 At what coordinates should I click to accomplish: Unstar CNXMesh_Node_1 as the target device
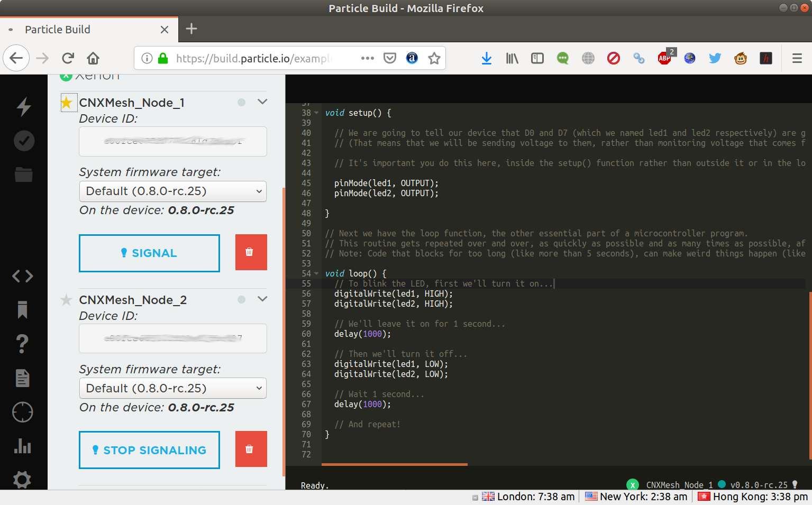coord(66,103)
